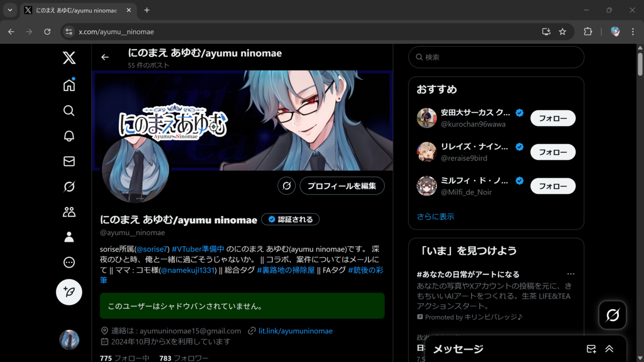Open 775 フォロー中 following list

pyautogui.click(x=125, y=358)
